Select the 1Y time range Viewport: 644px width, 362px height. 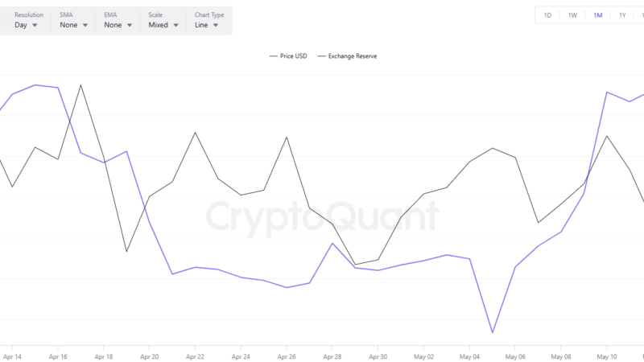622,15
